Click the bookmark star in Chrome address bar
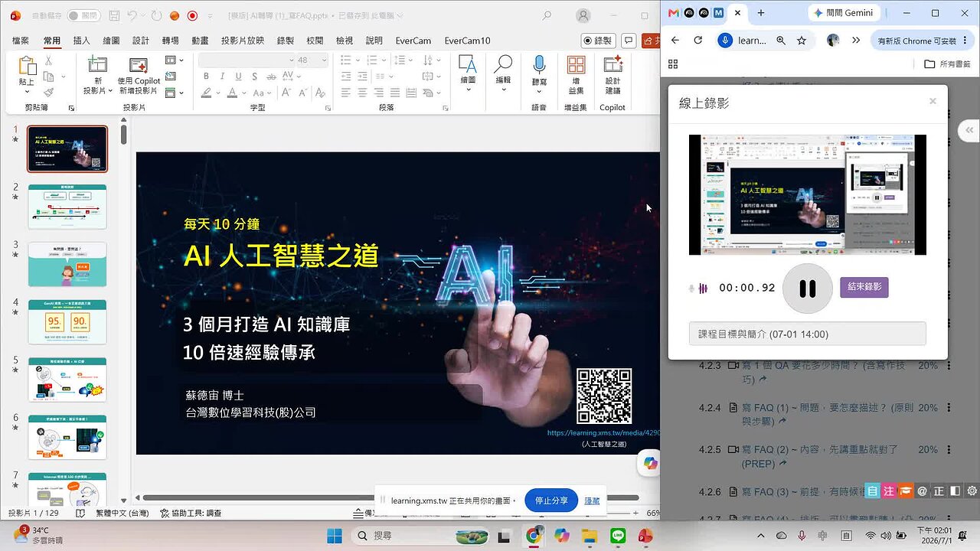The width and height of the screenshot is (980, 551). coord(802,41)
